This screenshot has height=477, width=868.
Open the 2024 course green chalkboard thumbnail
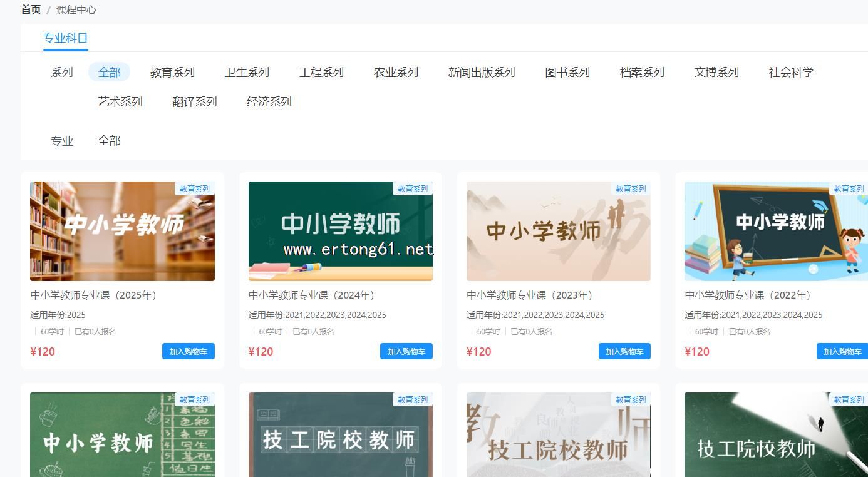[340, 231]
